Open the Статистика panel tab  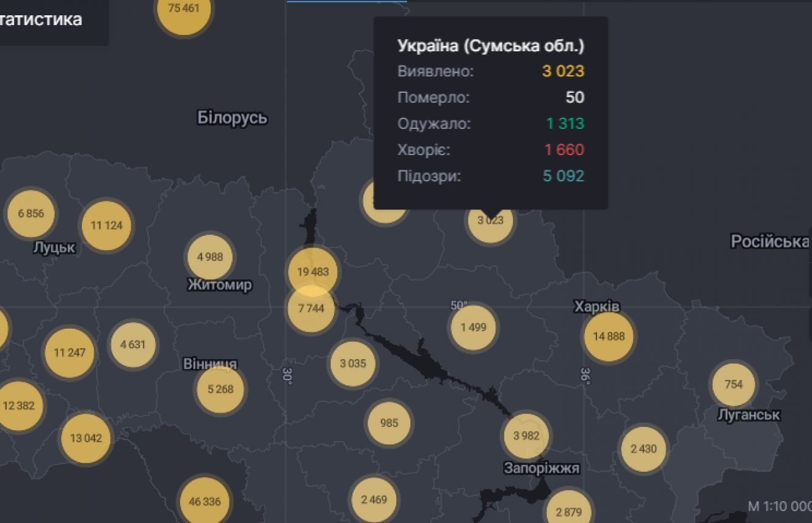click(42, 20)
